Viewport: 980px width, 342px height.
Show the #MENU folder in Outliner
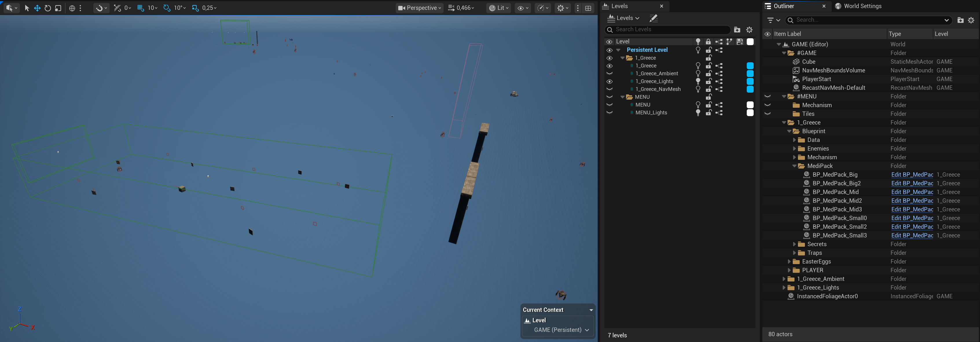pyautogui.click(x=767, y=96)
